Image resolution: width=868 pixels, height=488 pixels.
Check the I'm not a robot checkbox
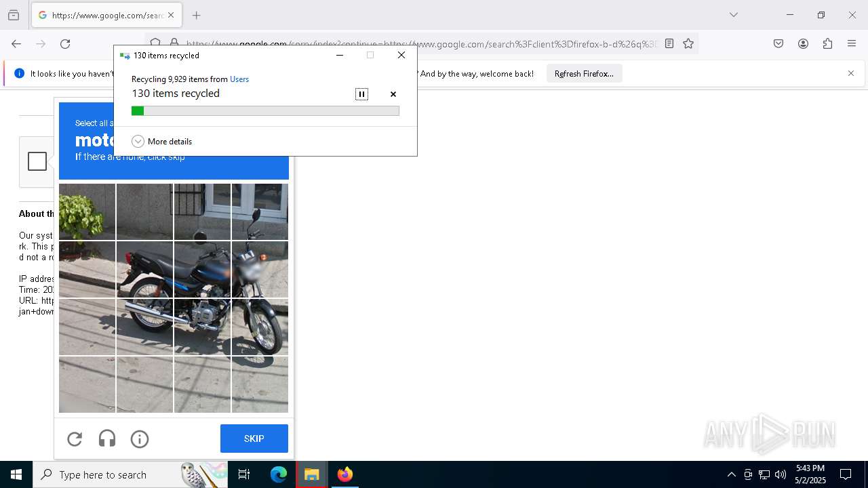[37, 161]
